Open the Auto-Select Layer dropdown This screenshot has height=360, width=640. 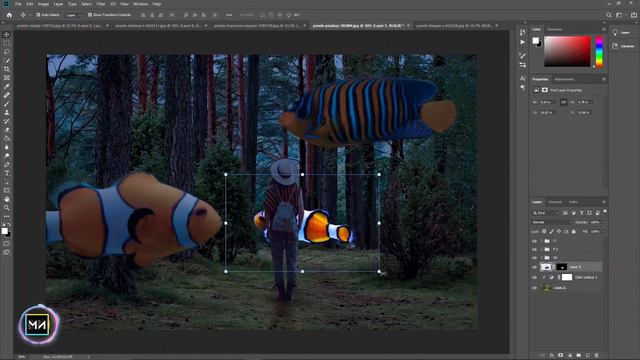point(73,15)
